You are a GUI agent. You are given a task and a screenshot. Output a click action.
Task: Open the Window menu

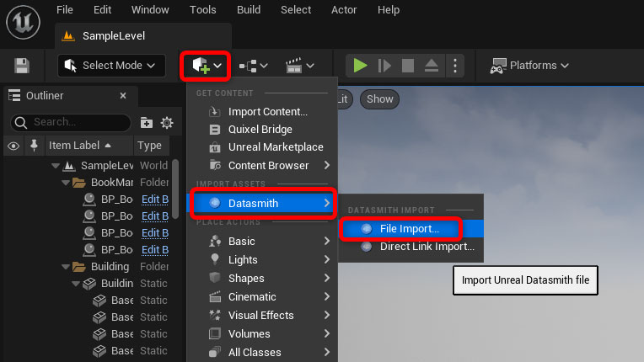(x=150, y=10)
